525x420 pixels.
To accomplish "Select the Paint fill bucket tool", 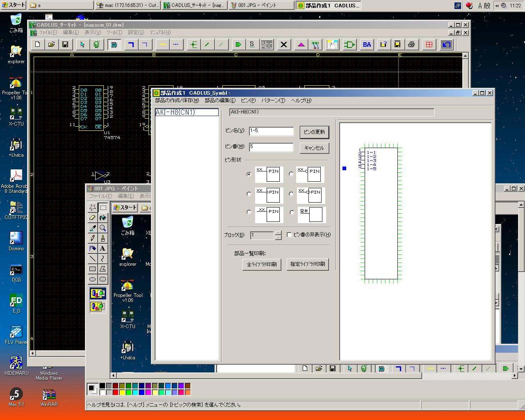I will 103,218.
